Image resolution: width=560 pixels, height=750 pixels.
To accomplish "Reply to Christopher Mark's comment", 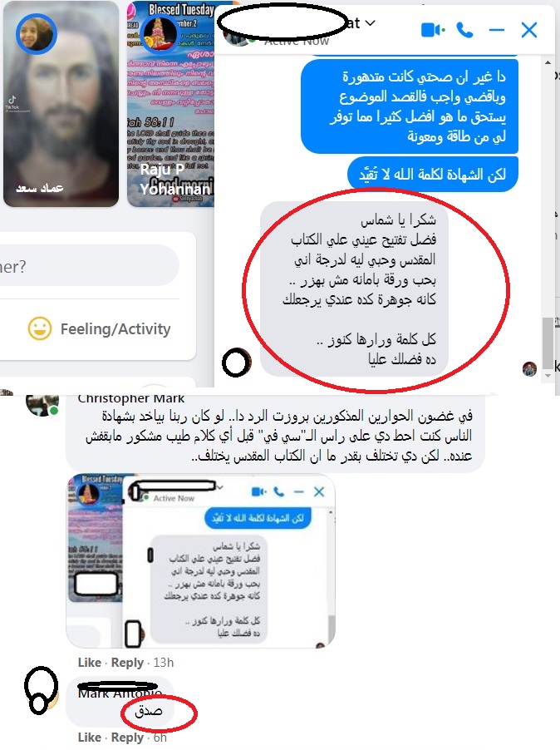I will 127,663.
